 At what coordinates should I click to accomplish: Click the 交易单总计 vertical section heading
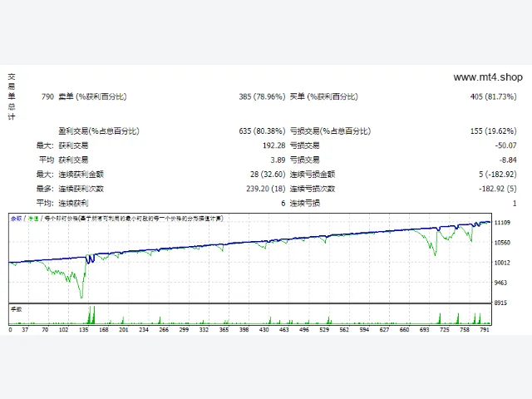pos(12,96)
